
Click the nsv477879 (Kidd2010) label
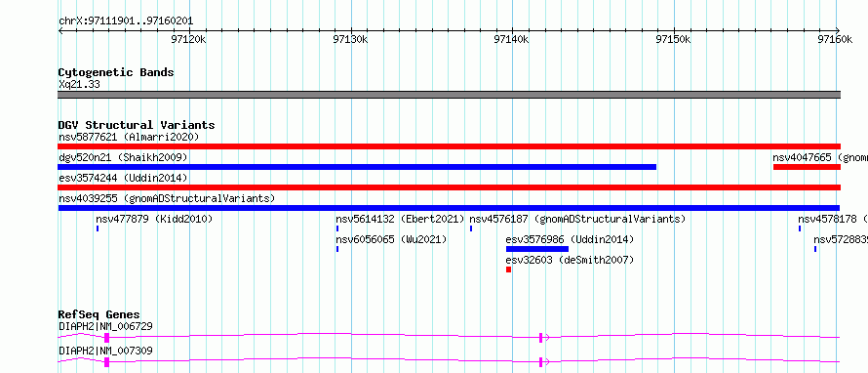(154, 219)
